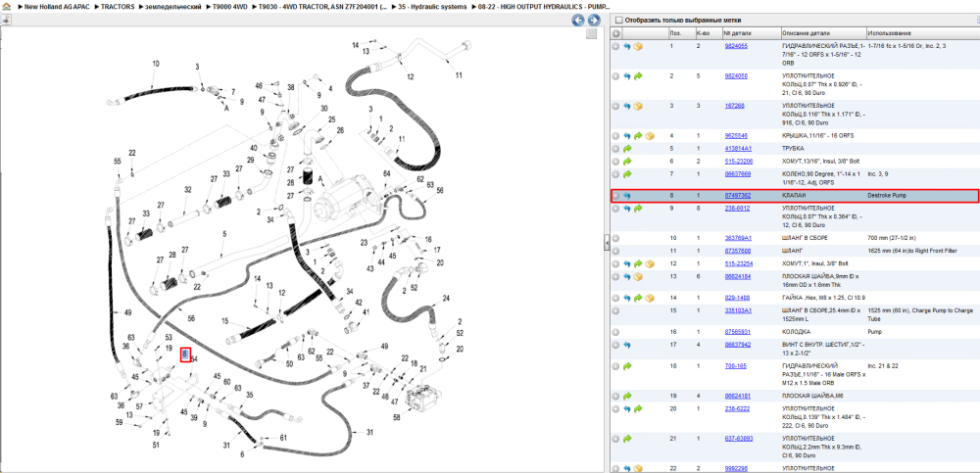Open '35 - Hydraulic systems' breadcrumb
980x473 pixels.
pos(434,6)
